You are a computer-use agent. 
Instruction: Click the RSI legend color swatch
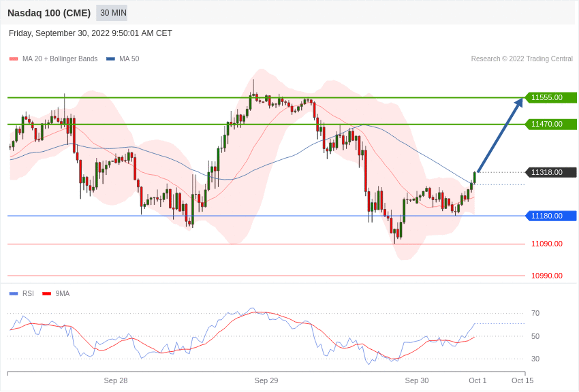[x=14, y=293]
